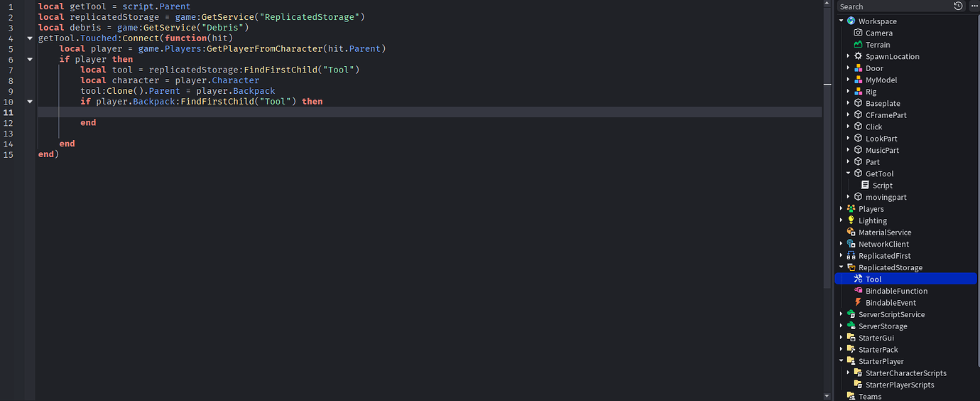Select the NetworkClient icon
This screenshot has height=401, width=980.
coord(851,244)
